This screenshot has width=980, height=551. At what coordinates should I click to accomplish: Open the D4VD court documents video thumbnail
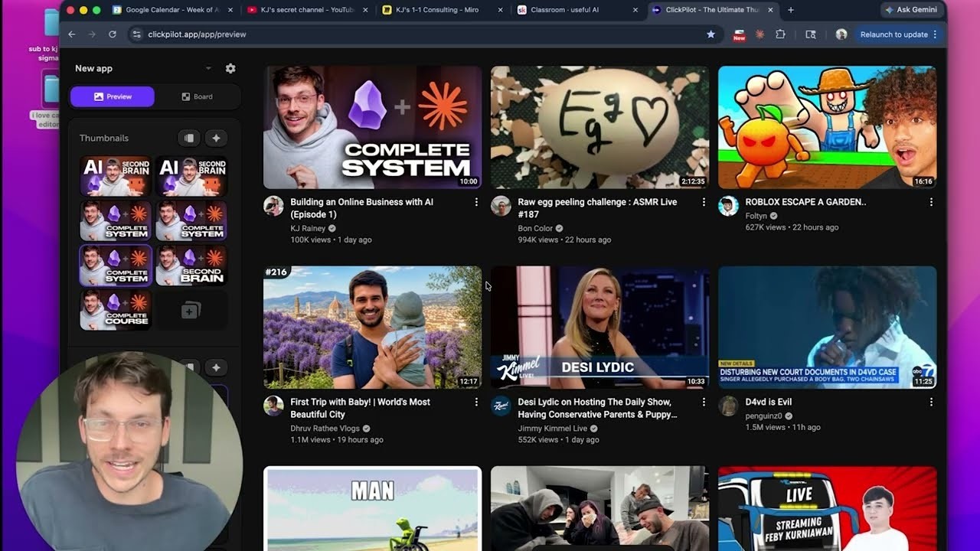827,328
